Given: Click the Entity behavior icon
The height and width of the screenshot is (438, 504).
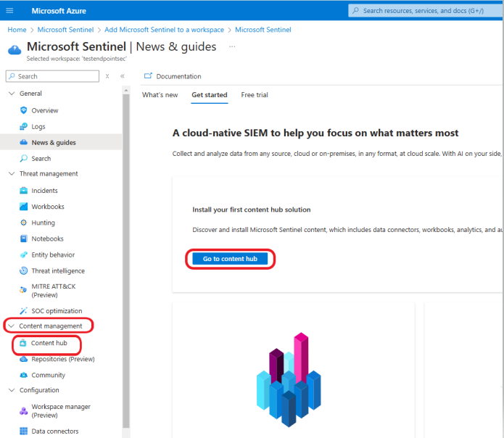Looking at the screenshot, I should point(23,255).
